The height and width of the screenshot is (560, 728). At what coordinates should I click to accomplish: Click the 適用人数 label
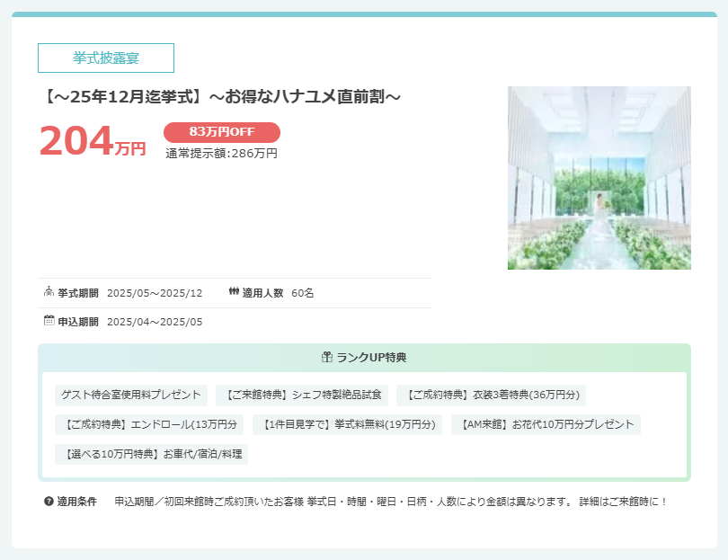262,293
